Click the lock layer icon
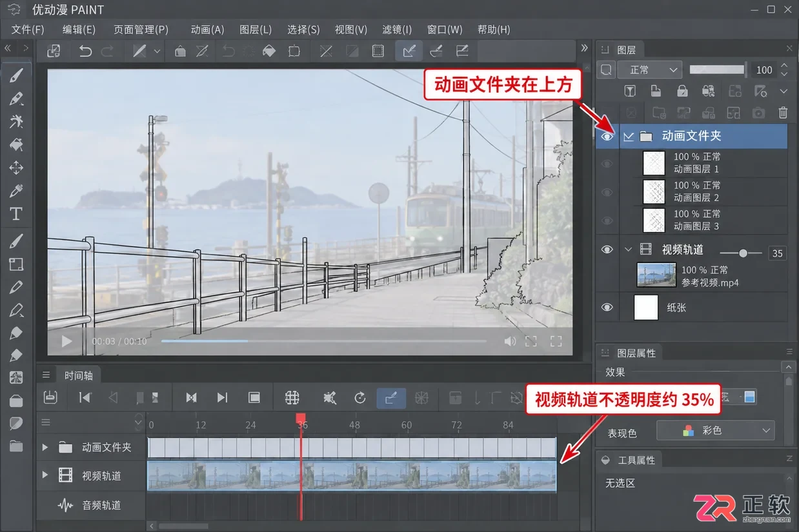 [x=682, y=91]
